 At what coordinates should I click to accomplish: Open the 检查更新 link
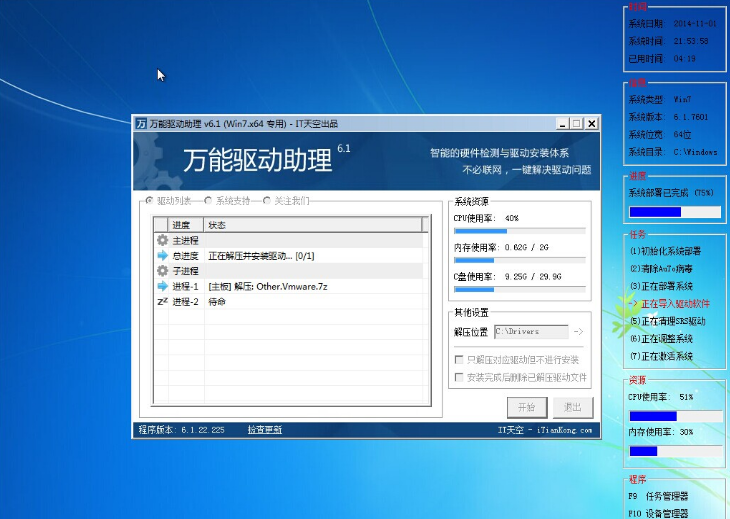coord(264,430)
